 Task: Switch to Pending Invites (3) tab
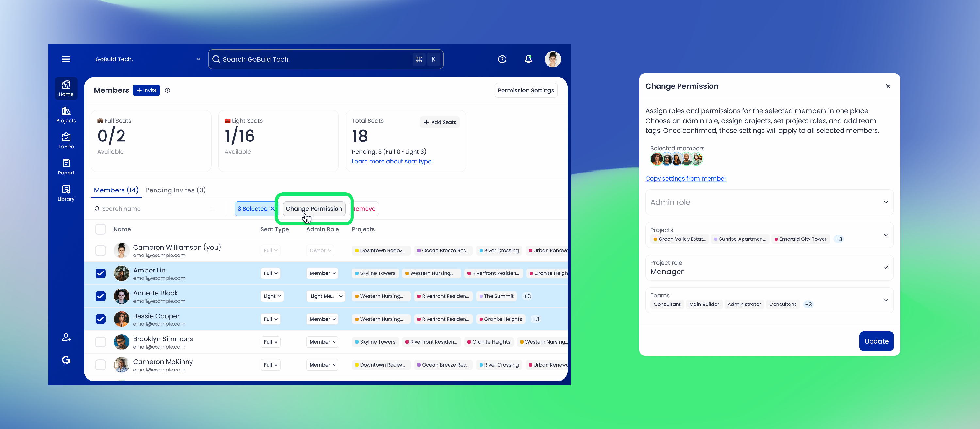[175, 190]
